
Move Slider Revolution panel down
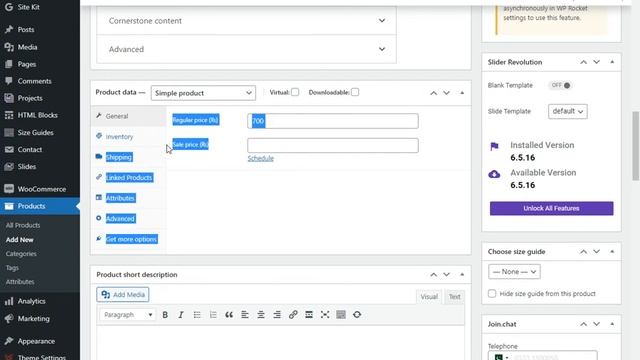click(597, 62)
